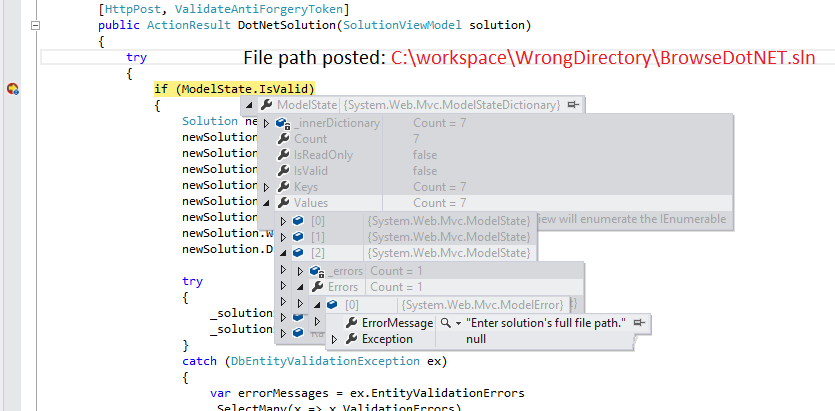Click the breakpoint icon in the margin

(13, 89)
